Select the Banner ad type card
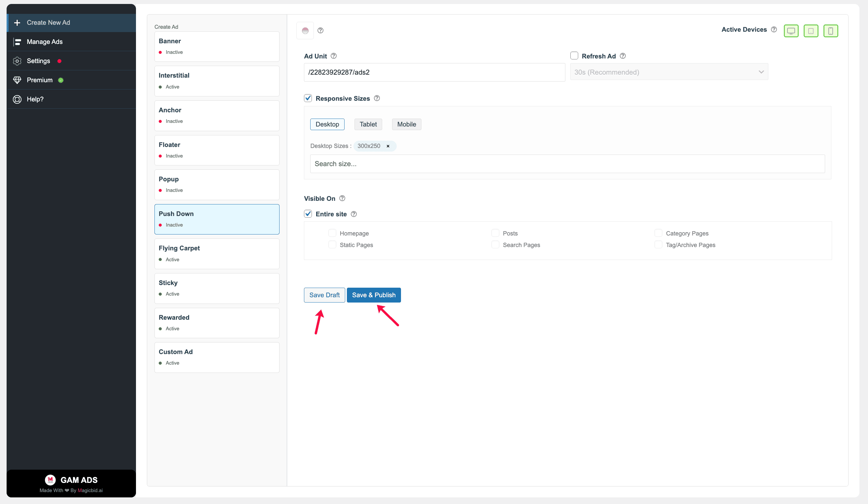This screenshot has width=868, height=504. (217, 47)
